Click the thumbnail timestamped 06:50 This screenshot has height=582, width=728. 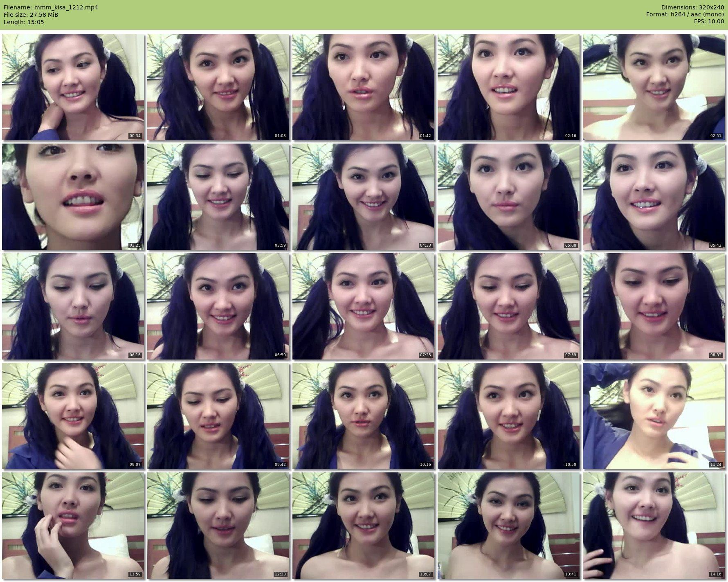coord(218,306)
